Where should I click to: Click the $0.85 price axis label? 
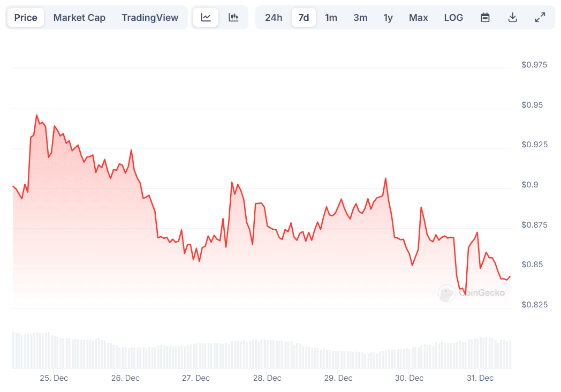point(532,265)
